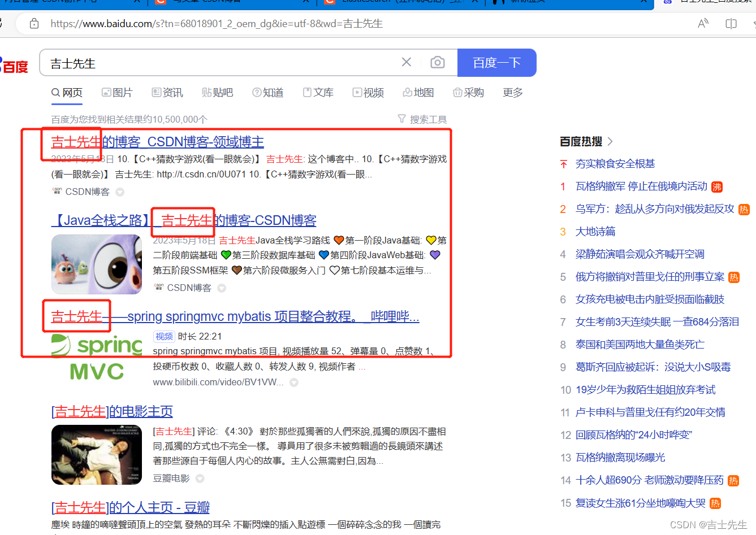
Task: Click the 沸 badge beside 瓦格纳撤军
Action: (717, 187)
